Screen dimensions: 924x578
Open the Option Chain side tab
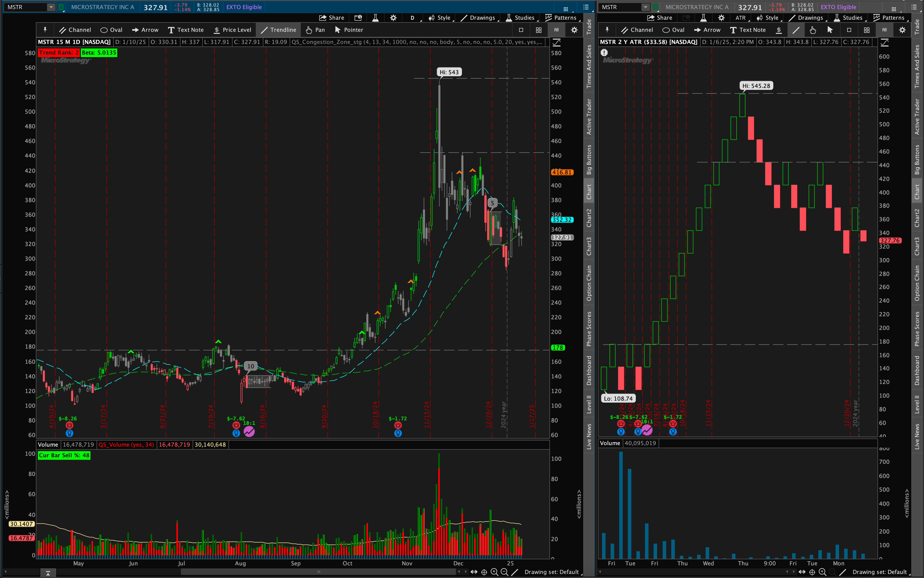589,283
